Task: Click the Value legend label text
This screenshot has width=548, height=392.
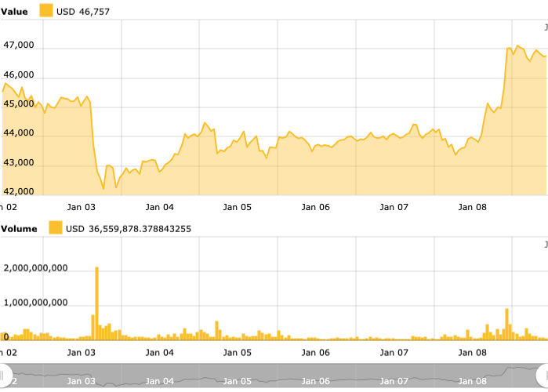Action: click(15, 11)
